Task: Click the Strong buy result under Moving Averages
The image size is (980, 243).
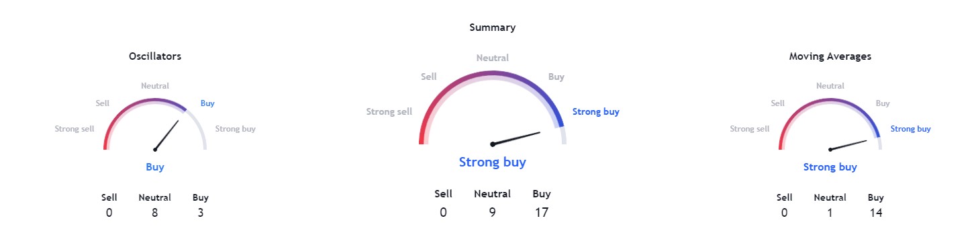Action: [830, 167]
